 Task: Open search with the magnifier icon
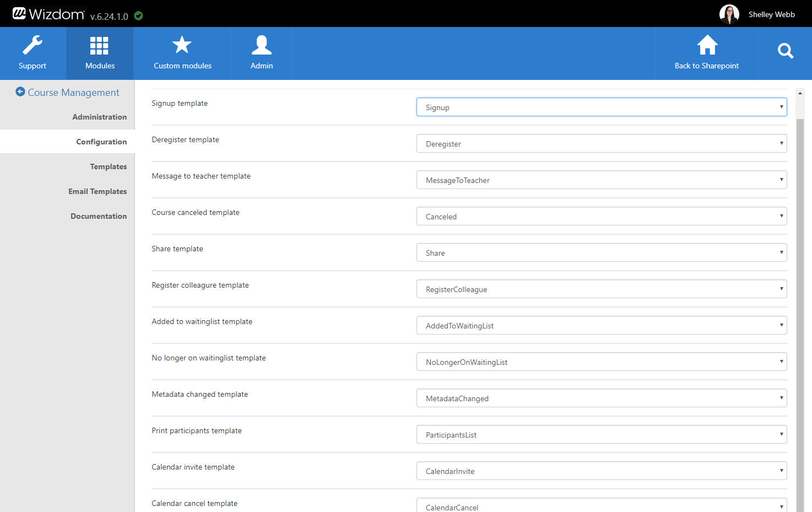[785, 51]
